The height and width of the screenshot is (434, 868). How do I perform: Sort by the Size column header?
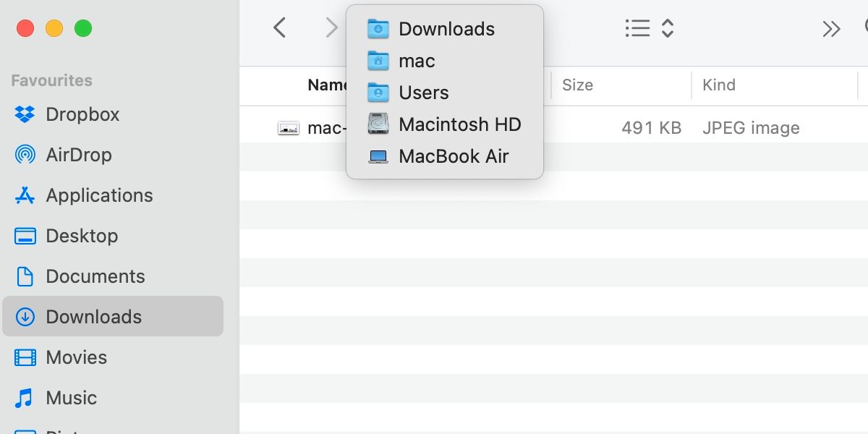point(577,85)
